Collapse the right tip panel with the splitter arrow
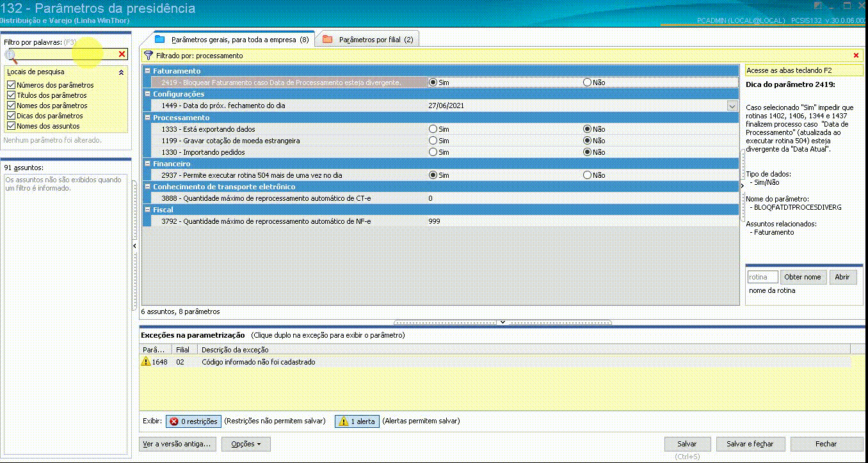The width and height of the screenshot is (868, 463). coord(742,185)
